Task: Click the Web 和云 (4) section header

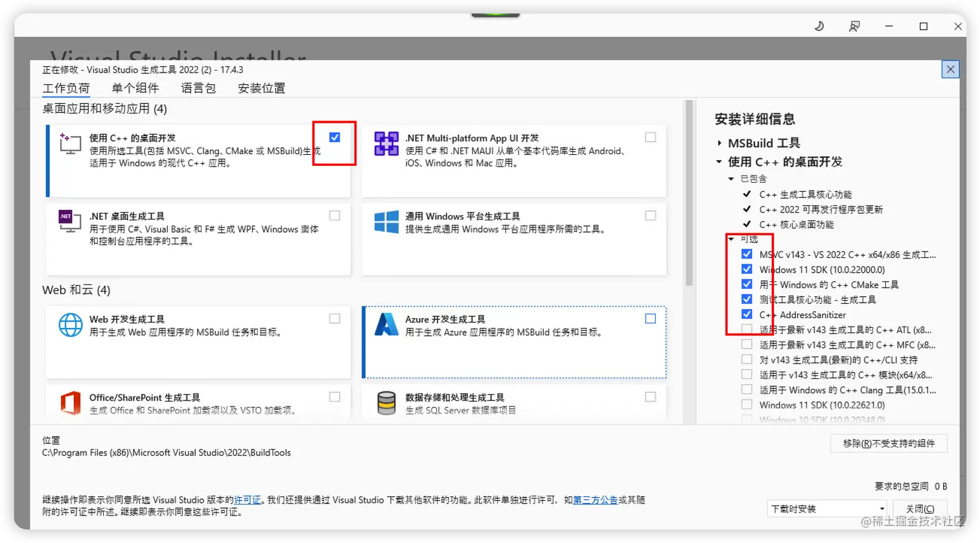Action: click(x=76, y=290)
